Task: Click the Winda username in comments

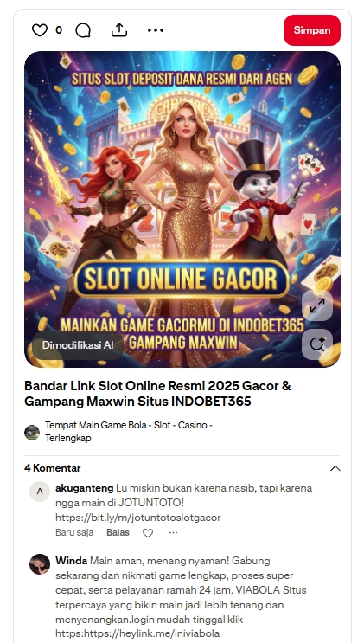Action: (x=71, y=561)
